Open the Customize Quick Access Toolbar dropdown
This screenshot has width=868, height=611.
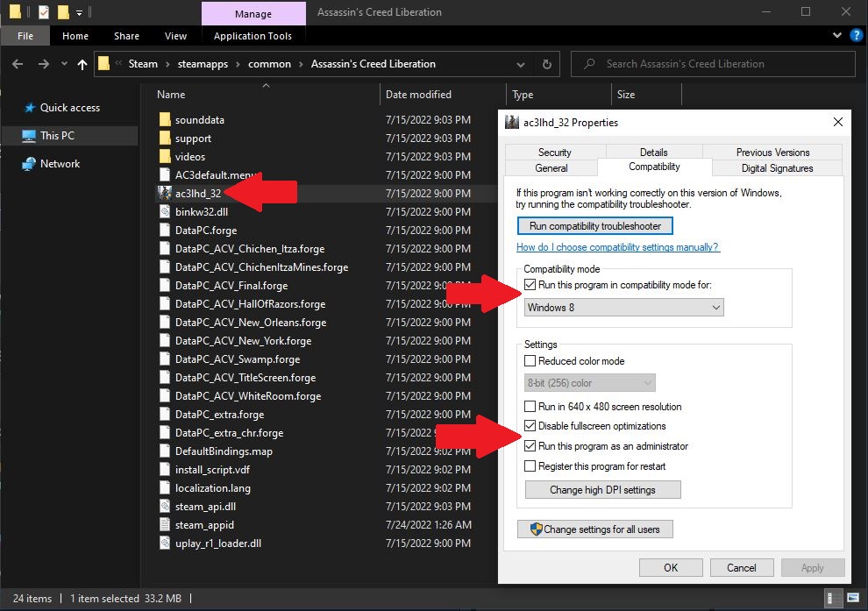click(x=79, y=12)
